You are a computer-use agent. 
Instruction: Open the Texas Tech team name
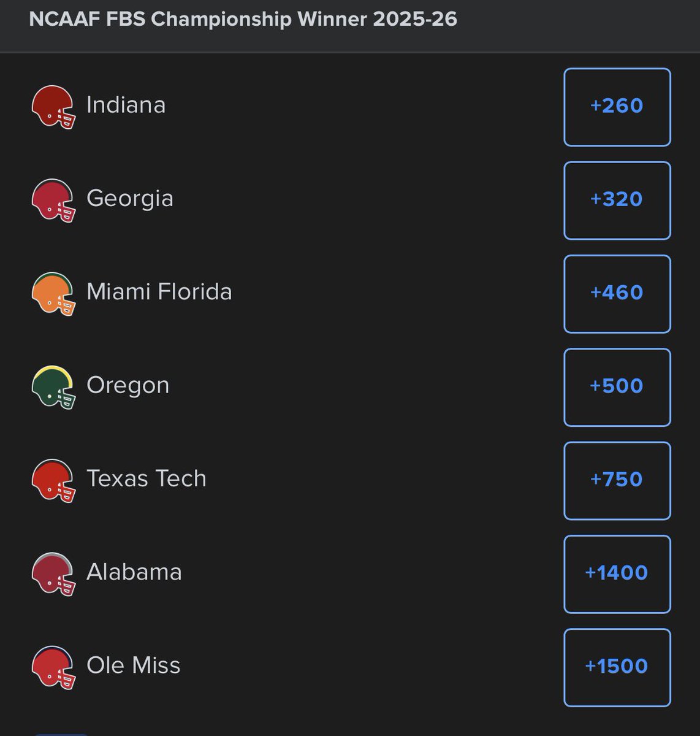[x=146, y=478]
